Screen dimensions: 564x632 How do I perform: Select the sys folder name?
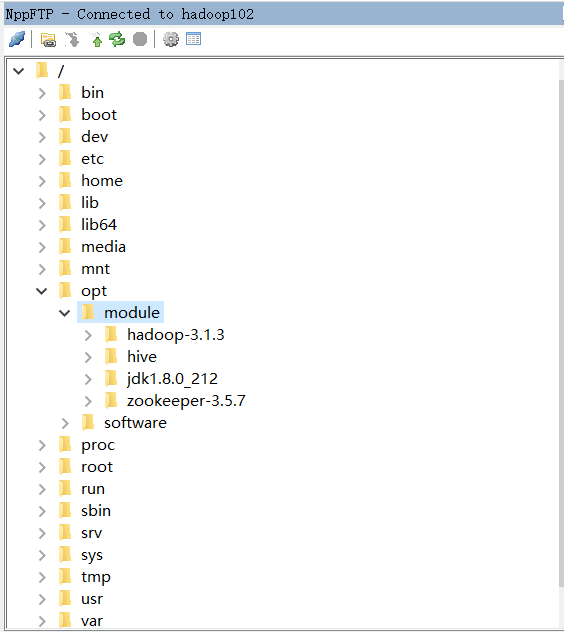tap(92, 555)
